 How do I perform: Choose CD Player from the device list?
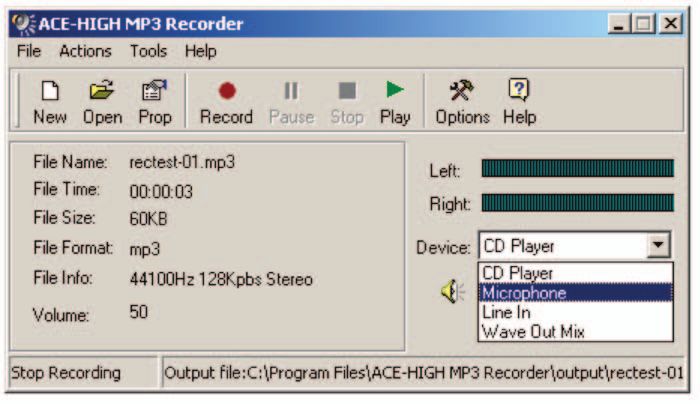point(575,273)
